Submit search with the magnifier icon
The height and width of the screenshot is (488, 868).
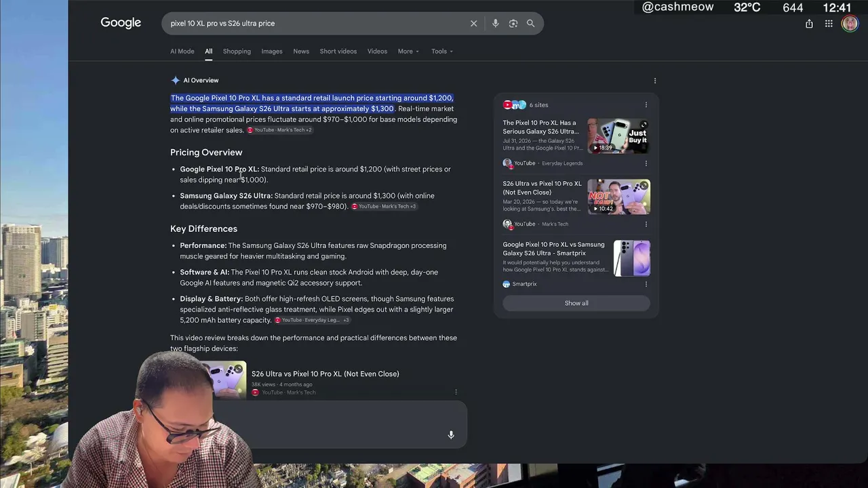click(531, 24)
